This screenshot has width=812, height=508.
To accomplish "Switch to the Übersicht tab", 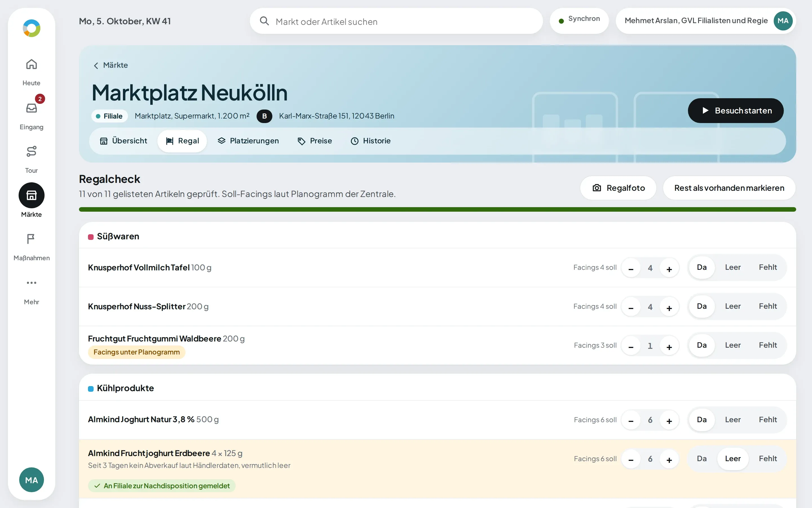I will tap(123, 141).
